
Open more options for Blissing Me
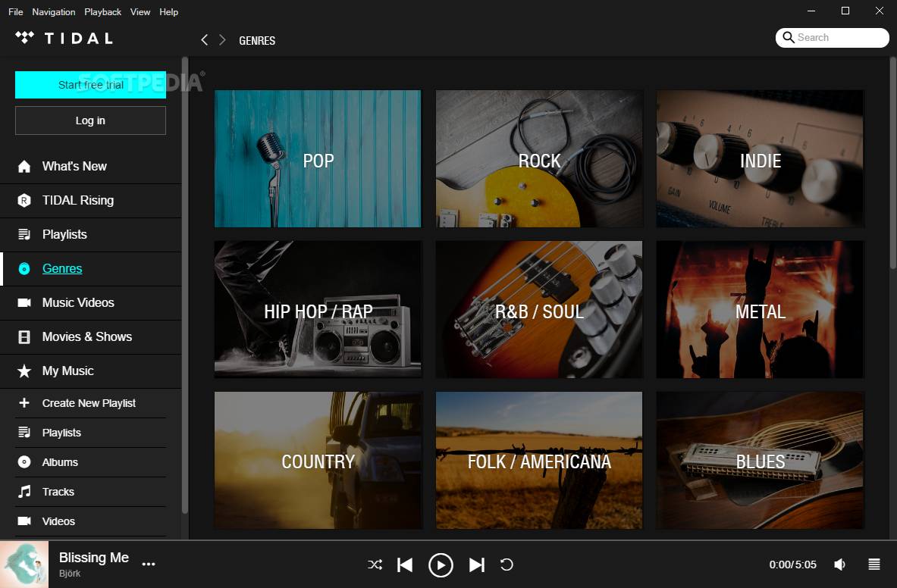149,564
